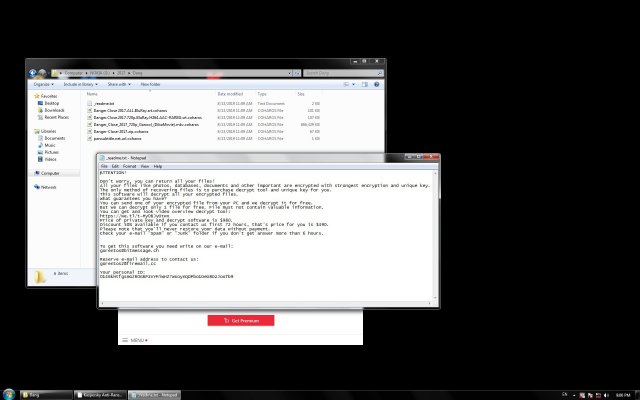
Task: Sort by the Date modified column header
Action: click(x=230, y=94)
